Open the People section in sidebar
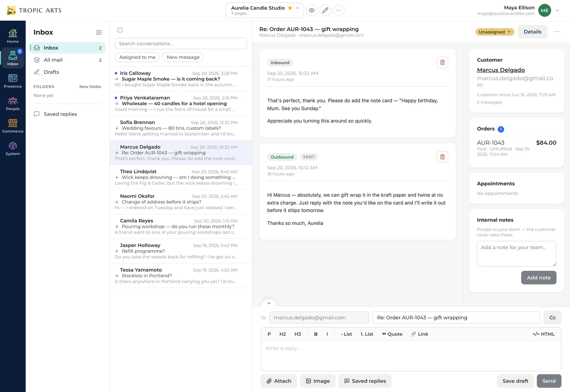This screenshot has height=392, width=570. tap(13, 103)
